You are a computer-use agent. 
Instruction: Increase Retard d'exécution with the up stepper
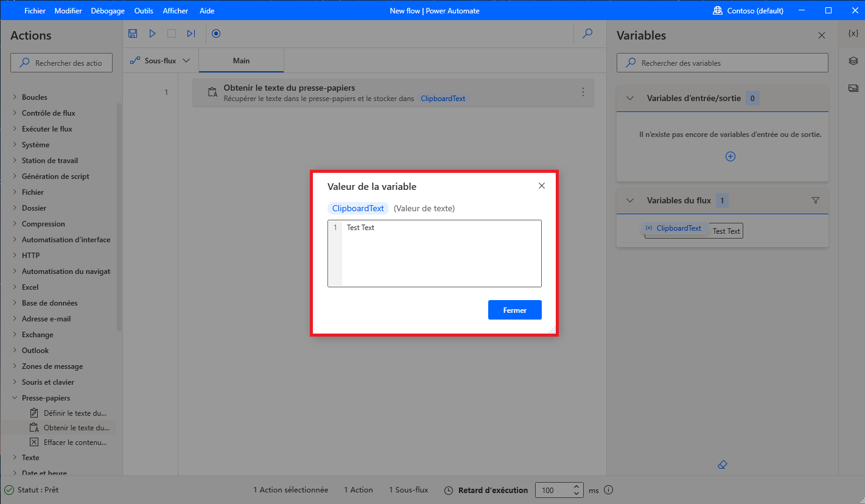coord(576,486)
